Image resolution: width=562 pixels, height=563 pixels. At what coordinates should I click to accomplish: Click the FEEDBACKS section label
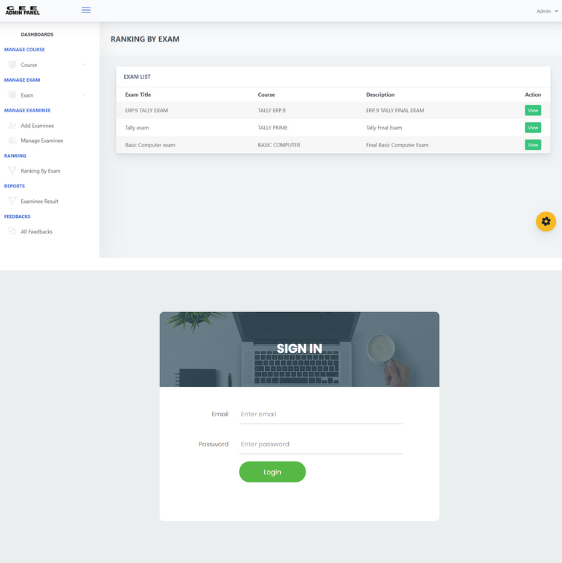tap(17, 216)
